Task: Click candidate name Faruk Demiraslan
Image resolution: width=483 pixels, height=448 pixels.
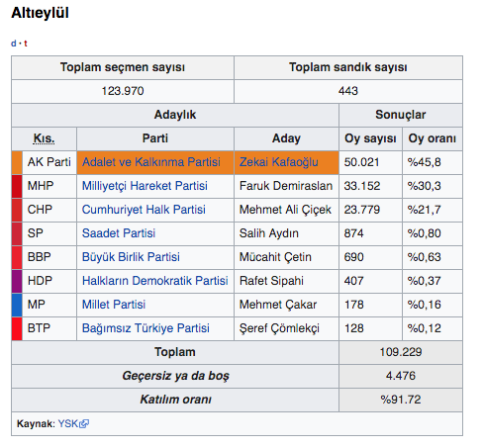Action: (x=286, y=186)
